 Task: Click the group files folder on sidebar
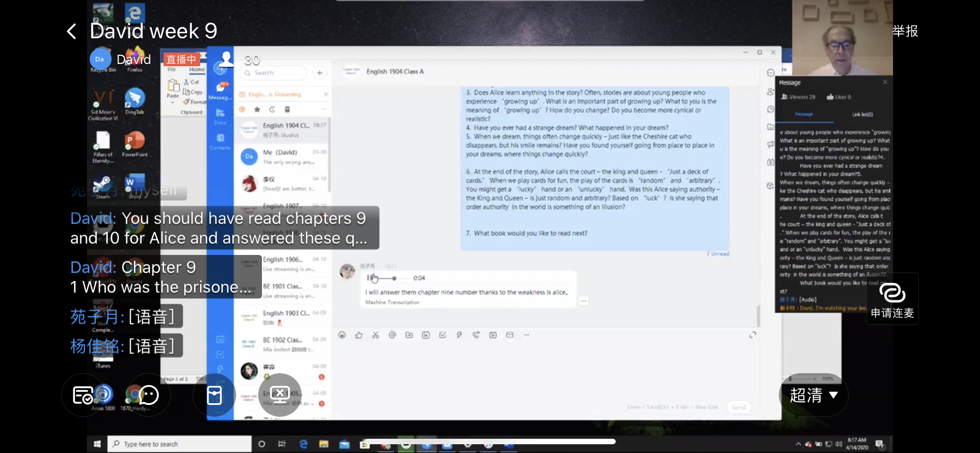click(x=771, y=127)
